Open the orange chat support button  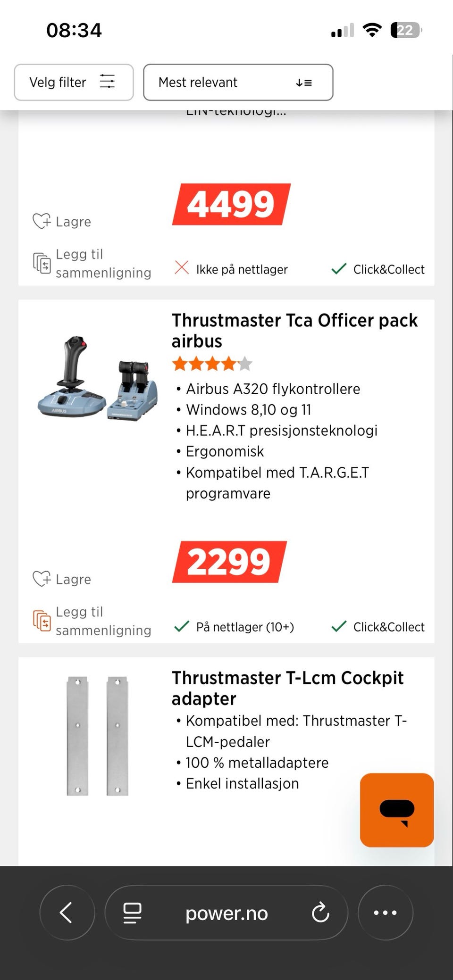(x=396, y=810)
